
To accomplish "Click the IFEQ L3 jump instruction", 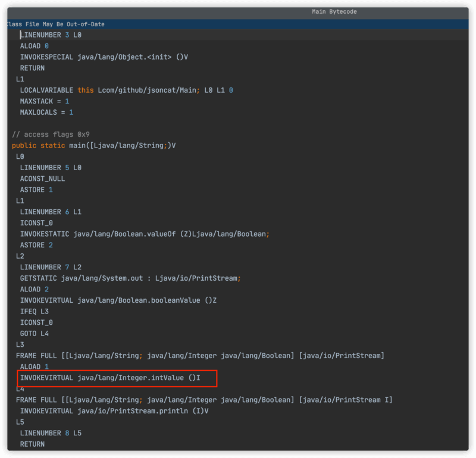I will (35, 311).
